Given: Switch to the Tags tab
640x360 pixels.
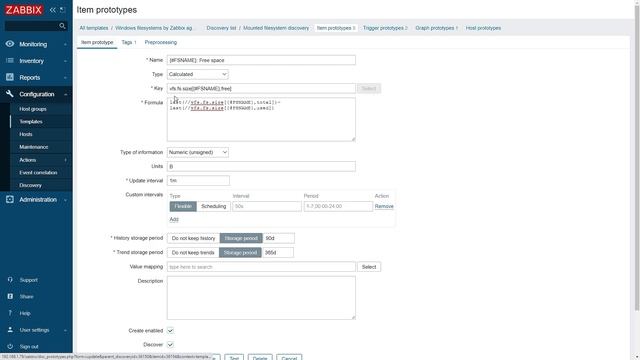Looking at the screenshot, I should tap(129, 42).
